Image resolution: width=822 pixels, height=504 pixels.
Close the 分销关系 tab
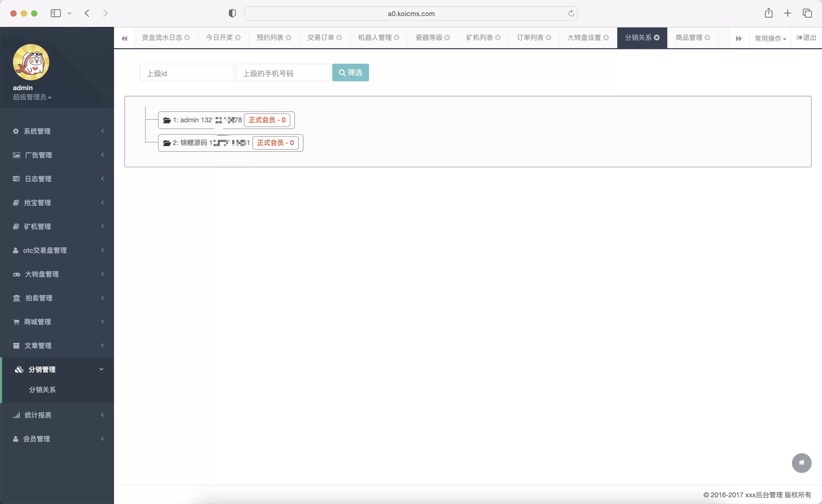click(656, 38)
